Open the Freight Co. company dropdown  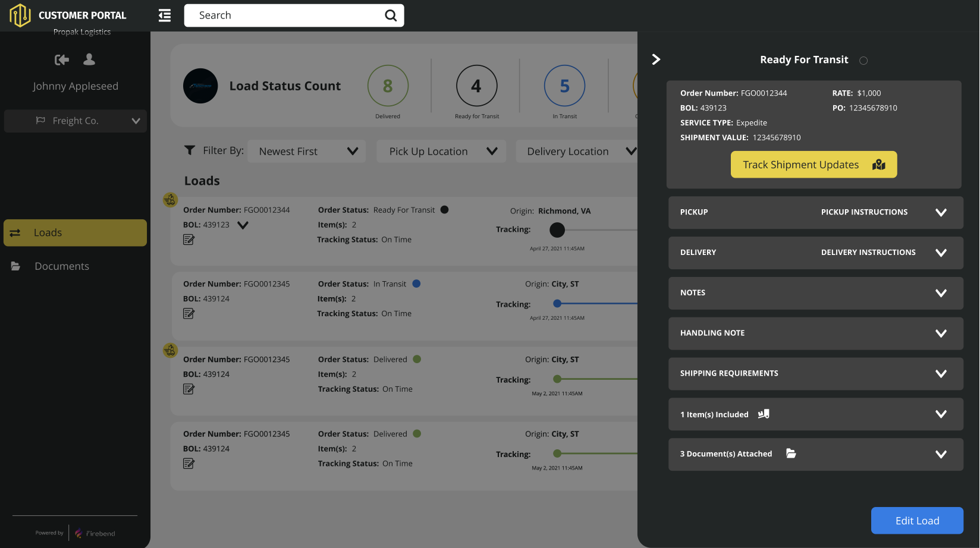tap(75, 121)
